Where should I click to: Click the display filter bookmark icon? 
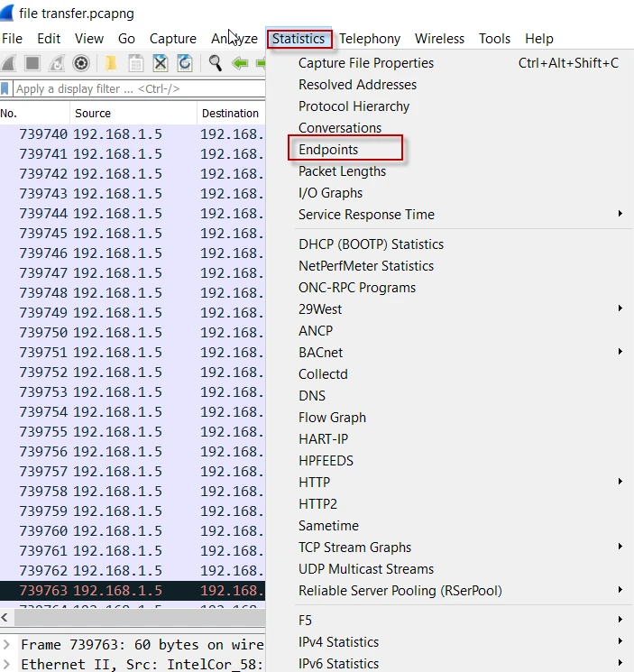(x=6, y=88)
